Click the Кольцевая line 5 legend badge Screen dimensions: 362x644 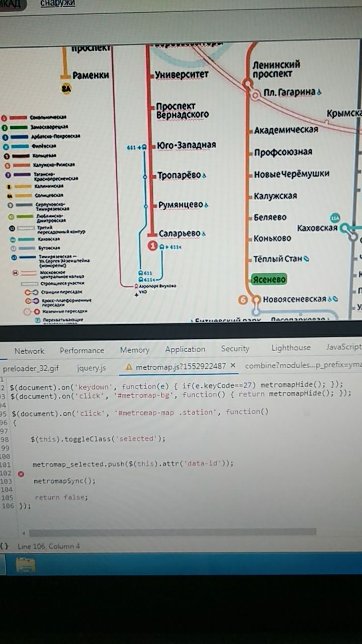(6, 156)
